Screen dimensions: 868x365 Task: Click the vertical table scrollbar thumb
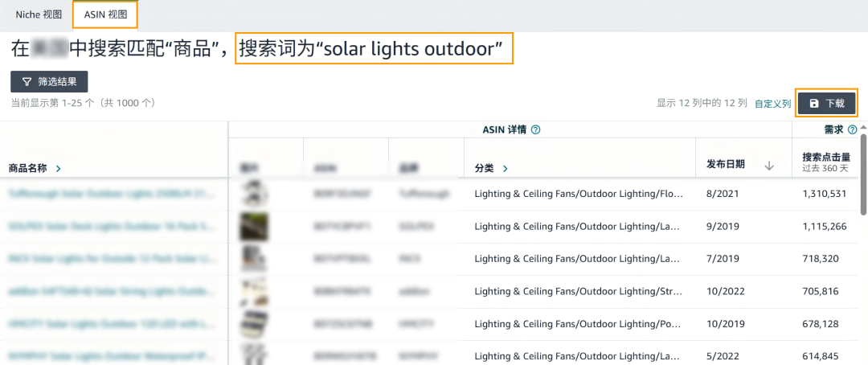(863, 174)
